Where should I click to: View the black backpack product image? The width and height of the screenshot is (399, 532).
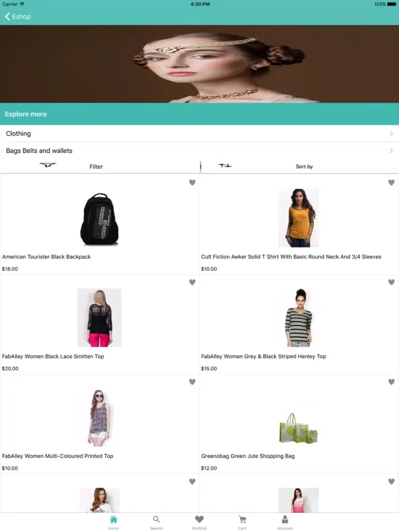[x=99, y=219]
